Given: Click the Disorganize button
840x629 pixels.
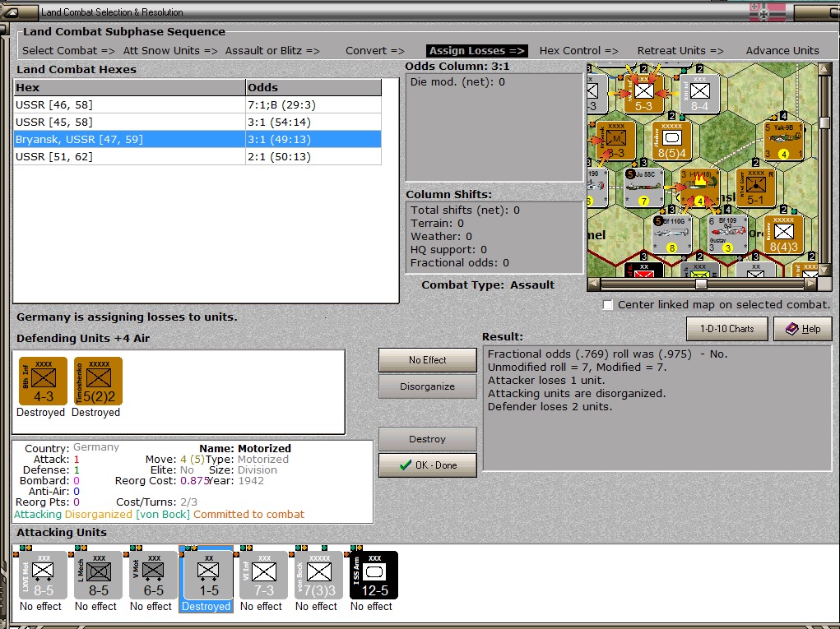Looking at the screenshot, I should [x=428, y=386].
